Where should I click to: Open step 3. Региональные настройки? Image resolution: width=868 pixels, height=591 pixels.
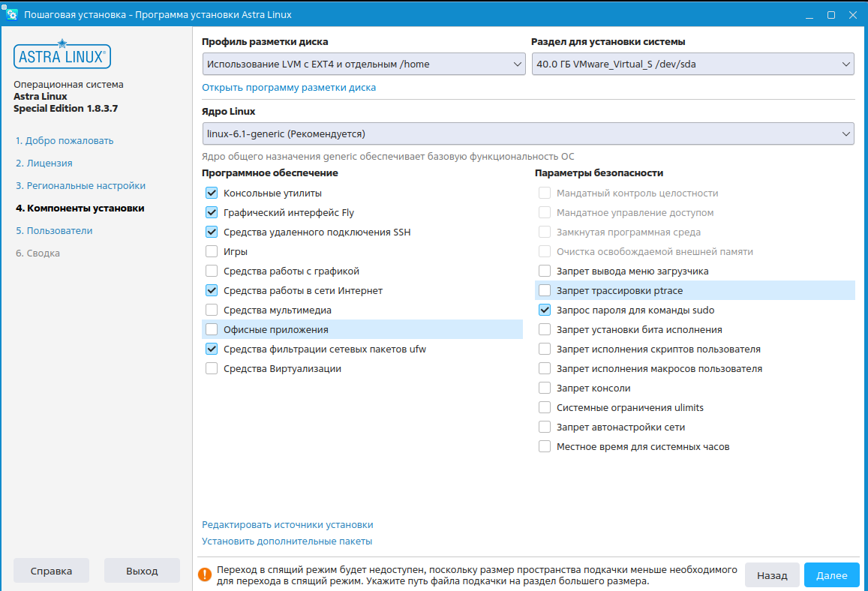pyautogui.click(x=80, y=186)
